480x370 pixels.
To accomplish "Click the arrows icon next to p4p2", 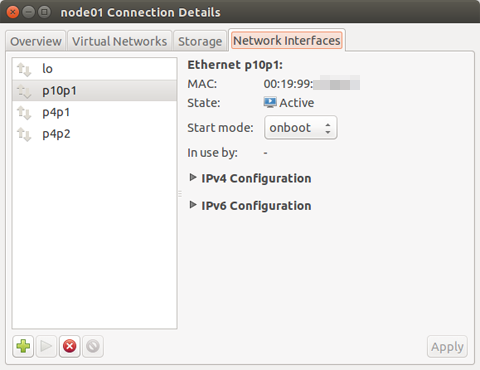I will 24,134.
